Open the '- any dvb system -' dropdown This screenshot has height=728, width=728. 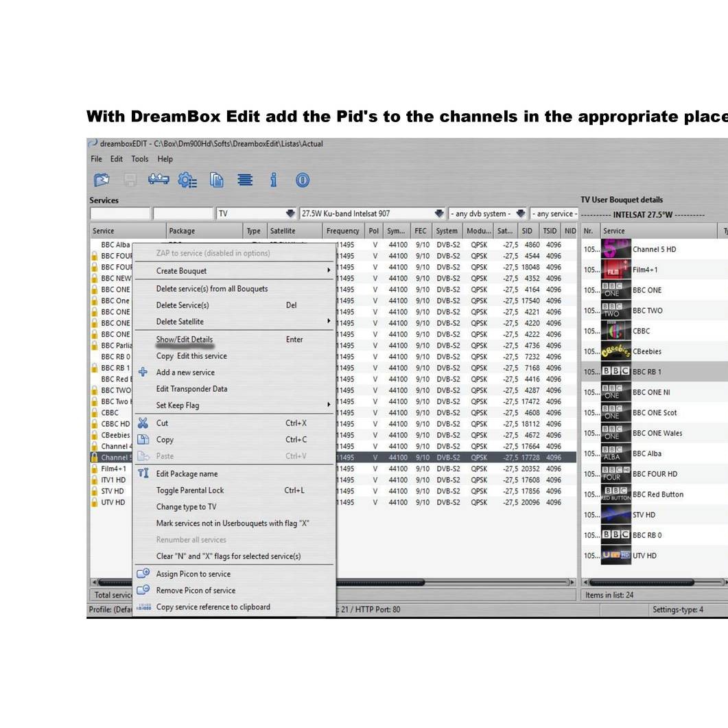(521, 213)
